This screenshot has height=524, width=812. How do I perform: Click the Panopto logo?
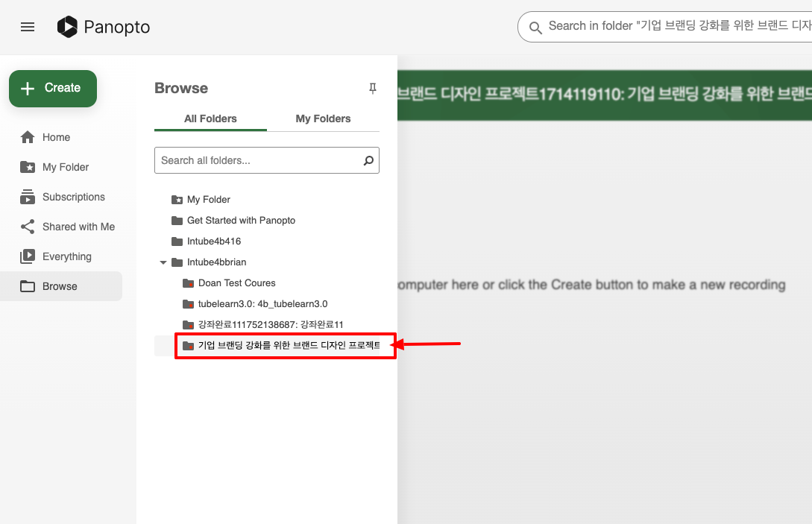(x=104, y=27)
